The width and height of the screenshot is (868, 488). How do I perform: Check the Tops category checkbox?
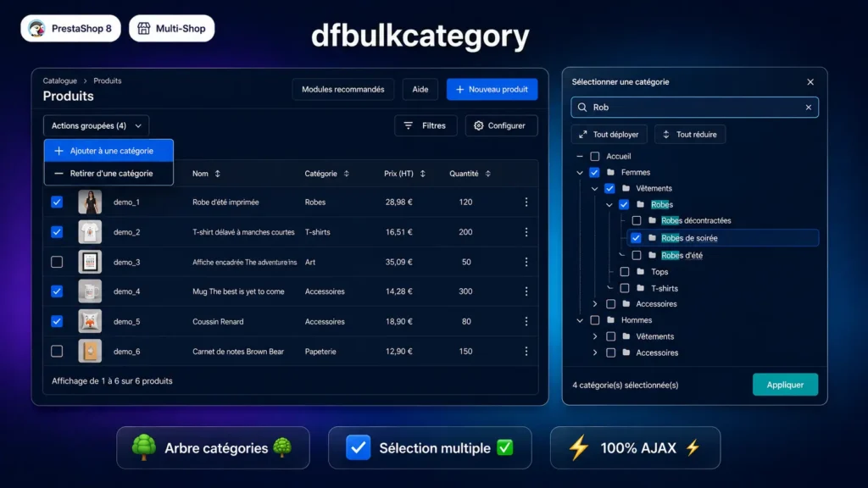625,272
